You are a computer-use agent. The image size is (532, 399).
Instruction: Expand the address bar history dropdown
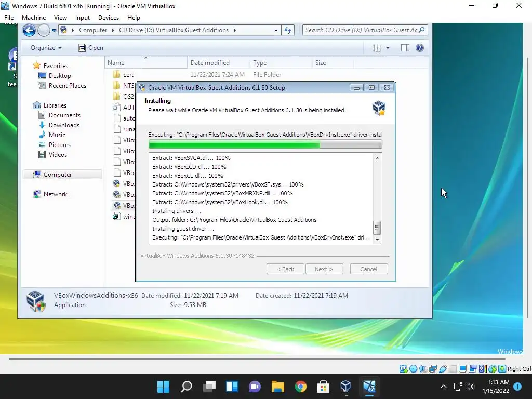276,30
